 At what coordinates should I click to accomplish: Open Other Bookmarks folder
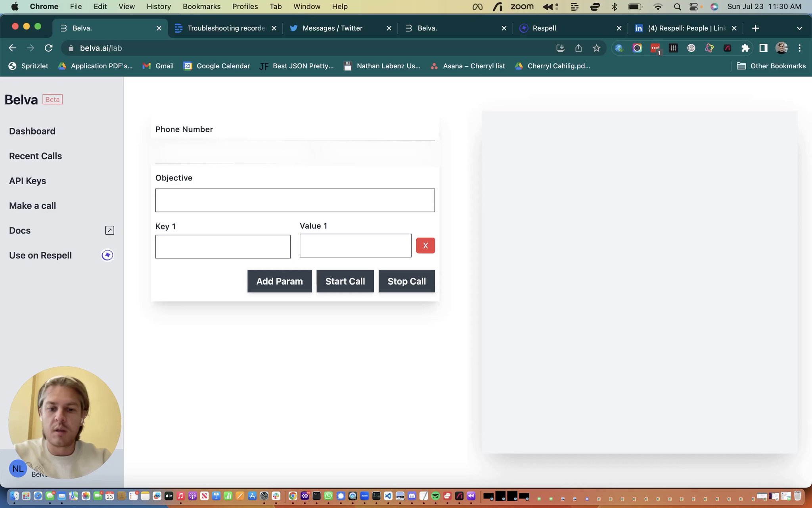(771, 66)
